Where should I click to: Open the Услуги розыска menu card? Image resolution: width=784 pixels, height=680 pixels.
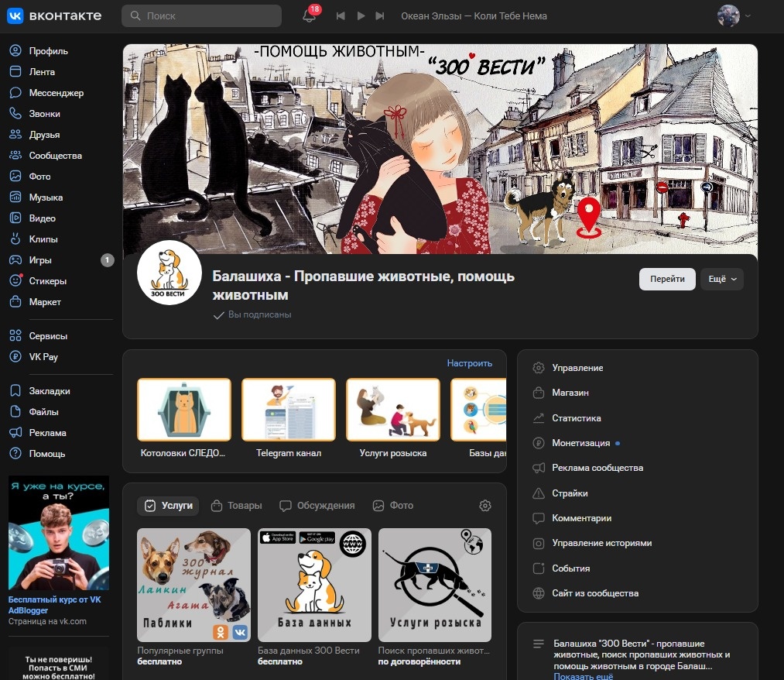point(393,418)
